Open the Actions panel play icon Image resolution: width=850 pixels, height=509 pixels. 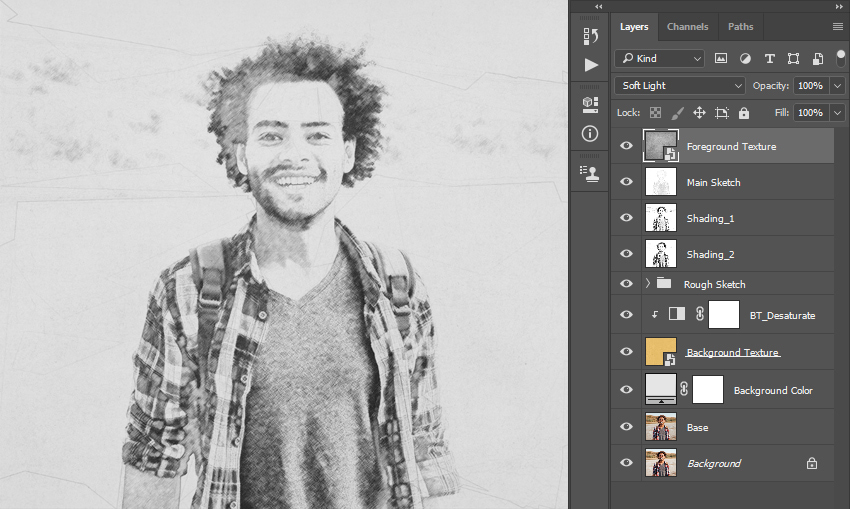tap(591, 65)
